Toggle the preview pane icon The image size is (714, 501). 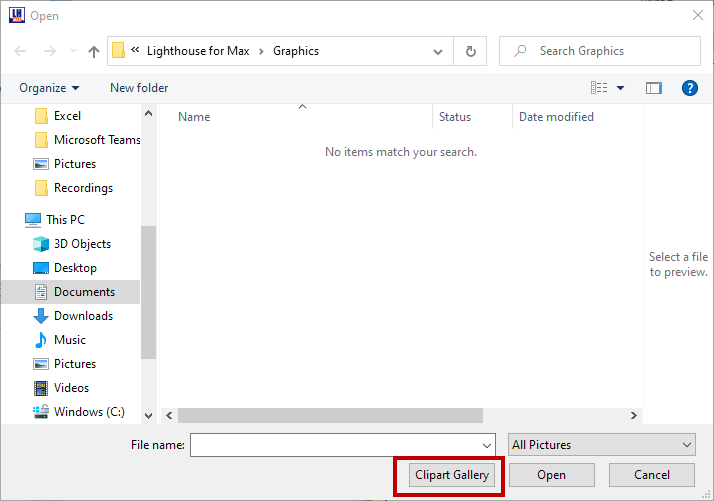(654, 88)
